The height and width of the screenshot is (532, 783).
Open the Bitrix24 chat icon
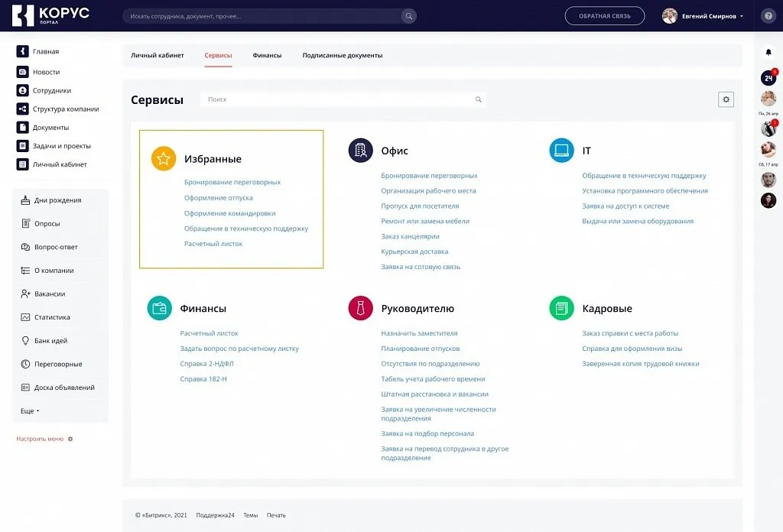[x=768, y=78]
